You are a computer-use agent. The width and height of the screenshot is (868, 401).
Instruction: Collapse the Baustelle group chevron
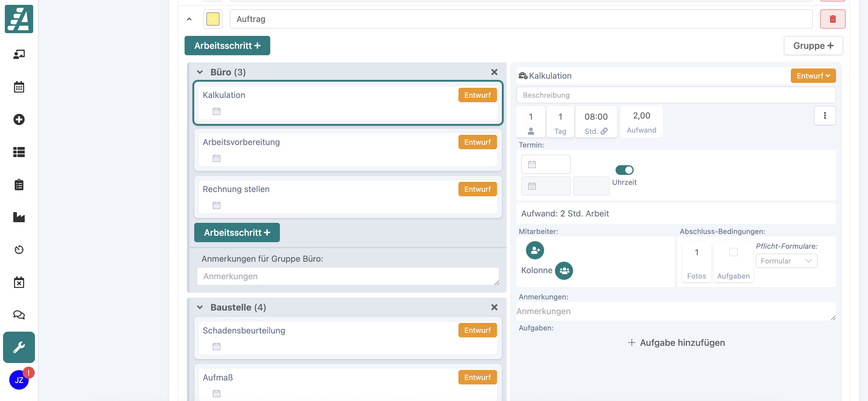click(x=200, y=307)
